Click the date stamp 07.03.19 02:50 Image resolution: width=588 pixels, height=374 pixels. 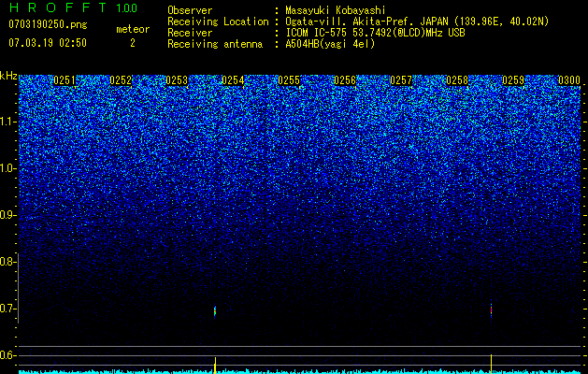[48, 43]
